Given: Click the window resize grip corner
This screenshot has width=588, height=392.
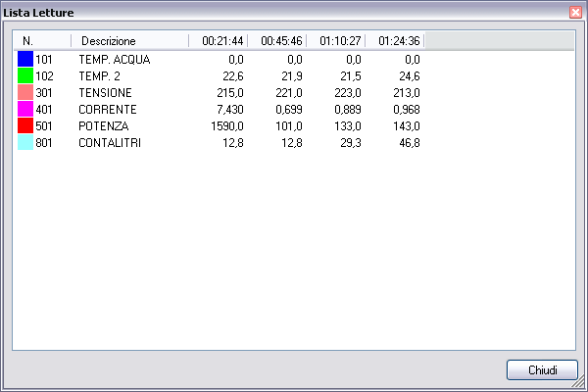Looking at the screenshot, I should [x=580, y=385].
